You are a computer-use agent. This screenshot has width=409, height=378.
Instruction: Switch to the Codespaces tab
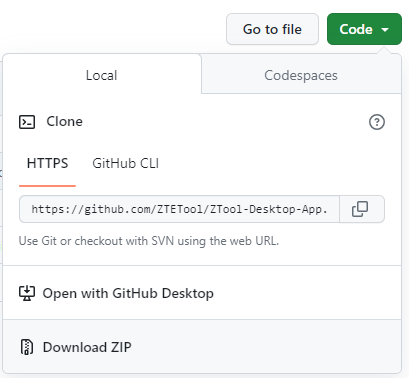(x=301, y=75)
